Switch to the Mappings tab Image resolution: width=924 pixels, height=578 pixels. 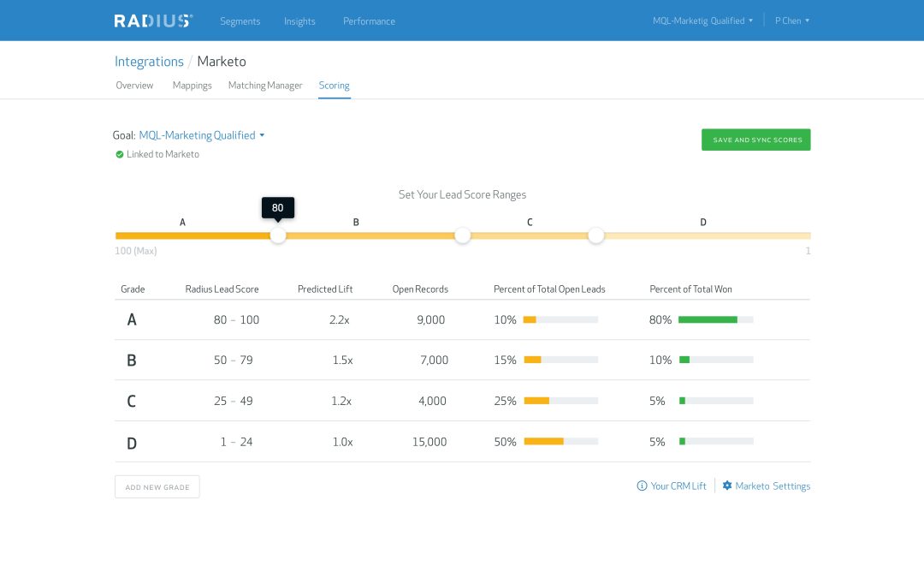click(x=192, y=86)
